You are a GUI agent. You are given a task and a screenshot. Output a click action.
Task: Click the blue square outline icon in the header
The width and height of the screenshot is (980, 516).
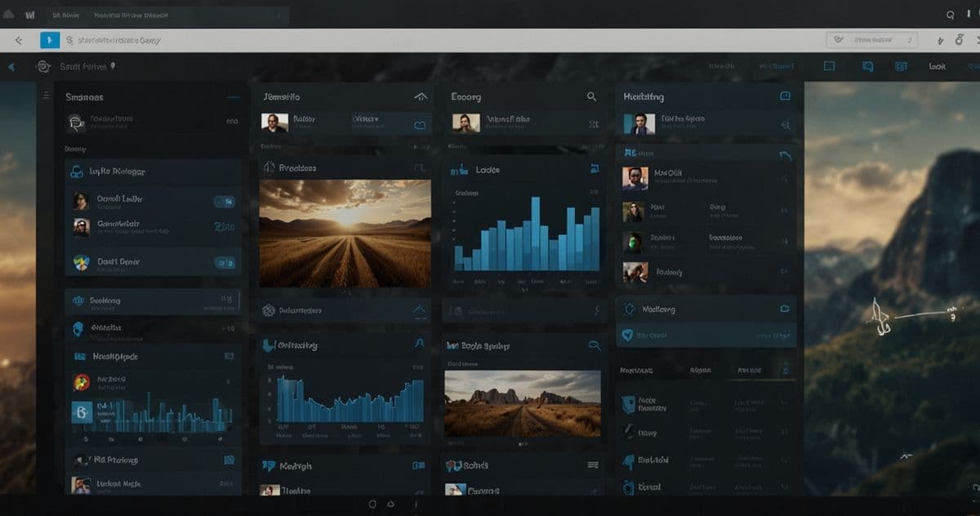coord(830,66)
